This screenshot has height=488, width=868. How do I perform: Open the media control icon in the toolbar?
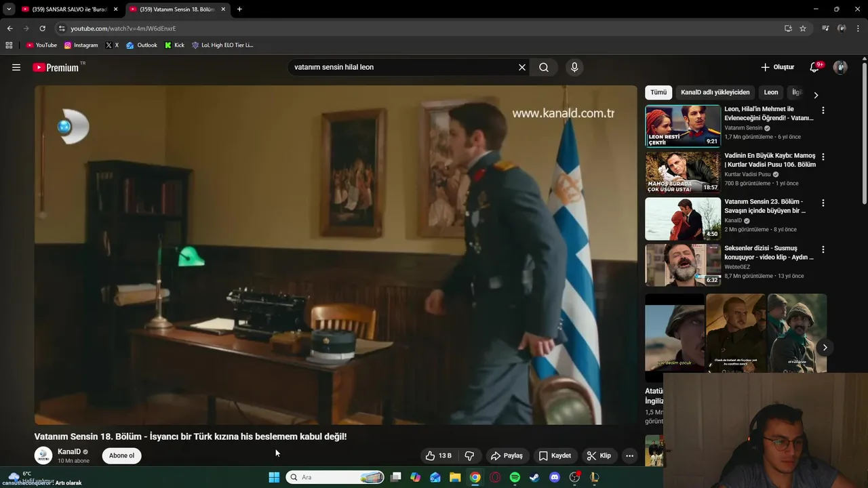(x=825, y=28)
